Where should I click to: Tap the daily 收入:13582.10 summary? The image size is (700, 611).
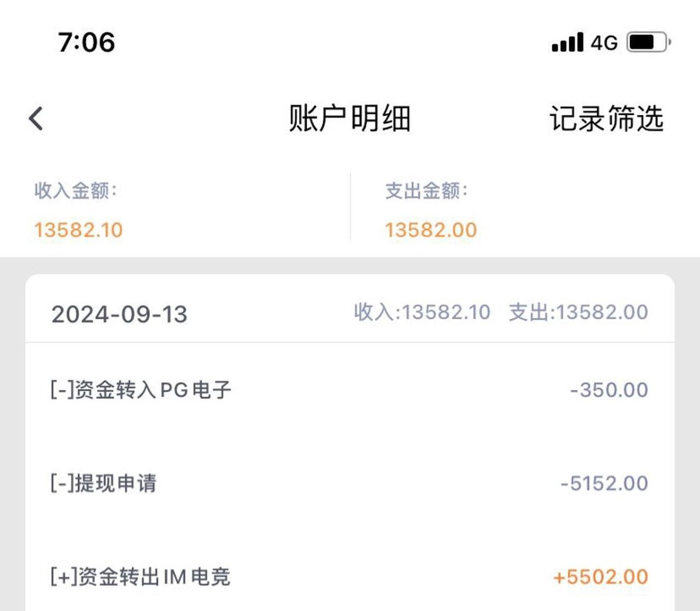(422, 312)
